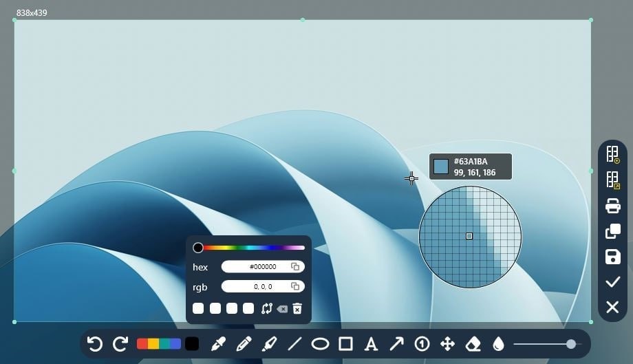Click the hex label in color panel

200,267
